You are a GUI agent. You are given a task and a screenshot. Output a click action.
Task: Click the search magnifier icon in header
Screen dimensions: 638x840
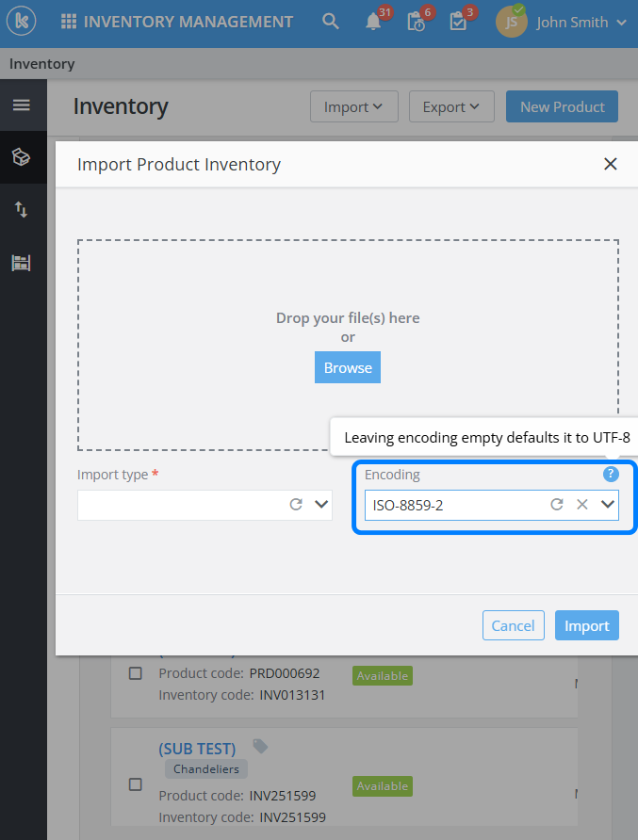coord(331,22)
